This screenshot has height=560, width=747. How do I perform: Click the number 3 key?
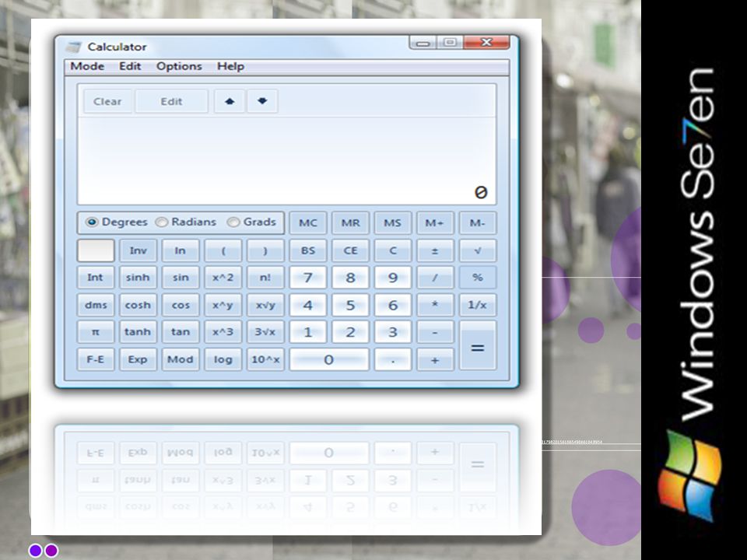[392, 332]
